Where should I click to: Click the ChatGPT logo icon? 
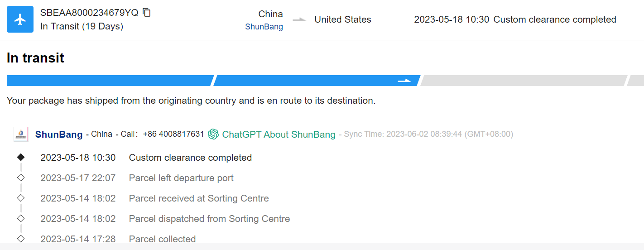tap(213, 134)
